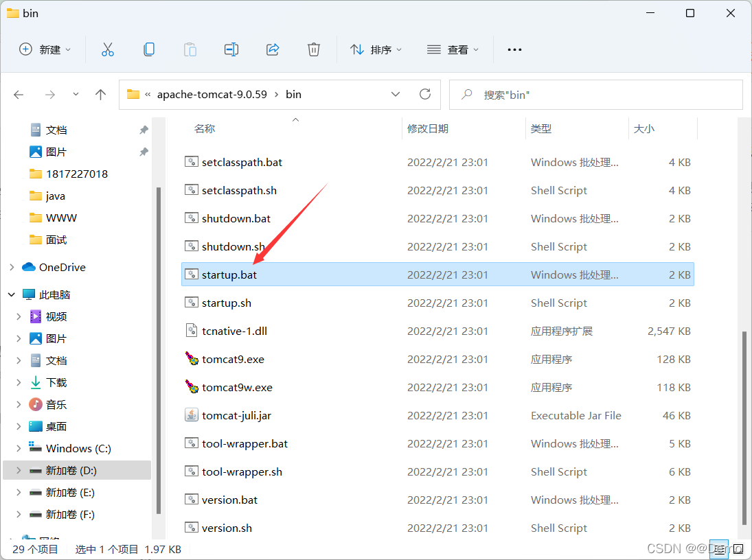Click the tomcat9w.exe application icon
The height and width of the screenshot is (560, 752).
[x=192, y=387]
